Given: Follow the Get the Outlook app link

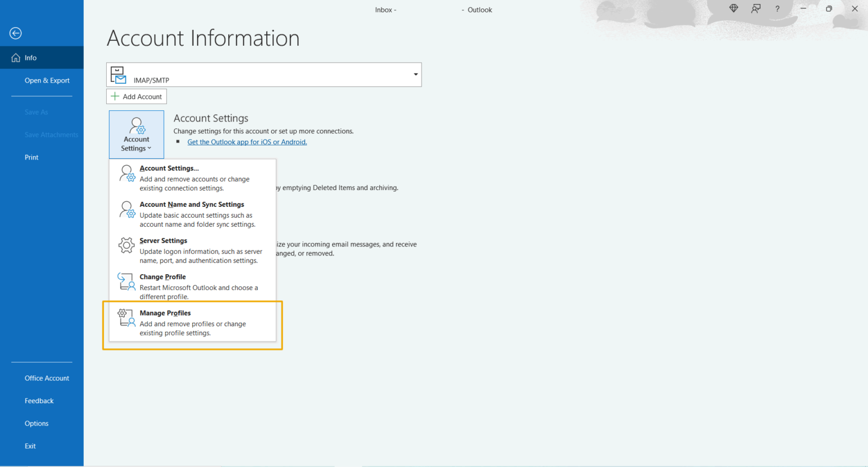Looking at the screenshot, I should [x=247, y=142].
